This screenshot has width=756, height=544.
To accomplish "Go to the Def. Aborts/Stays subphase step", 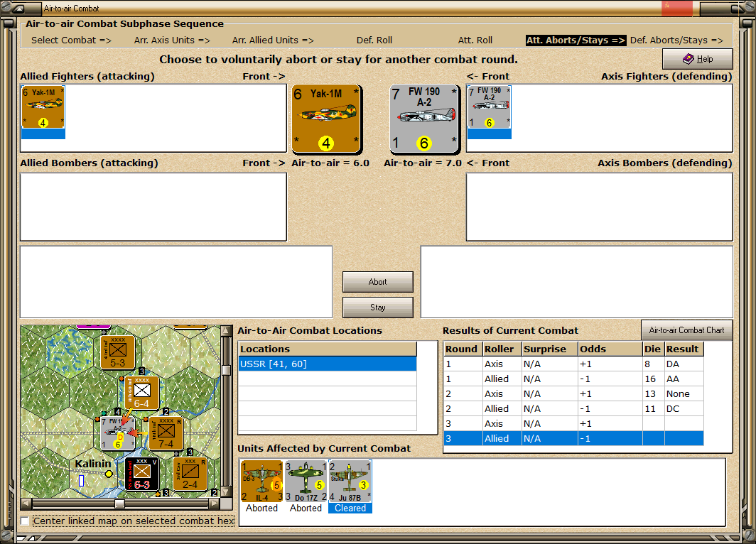I will (676, 40).
